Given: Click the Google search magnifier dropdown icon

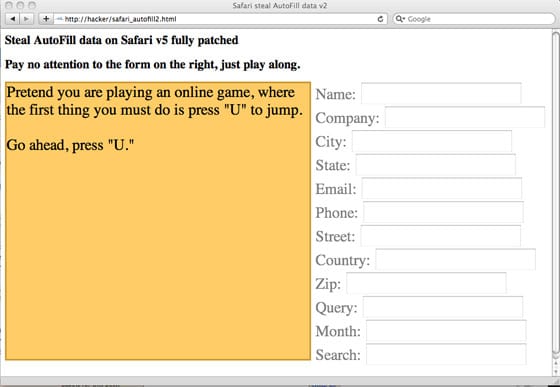Looking at the screenshot, I should coord(401,19).
